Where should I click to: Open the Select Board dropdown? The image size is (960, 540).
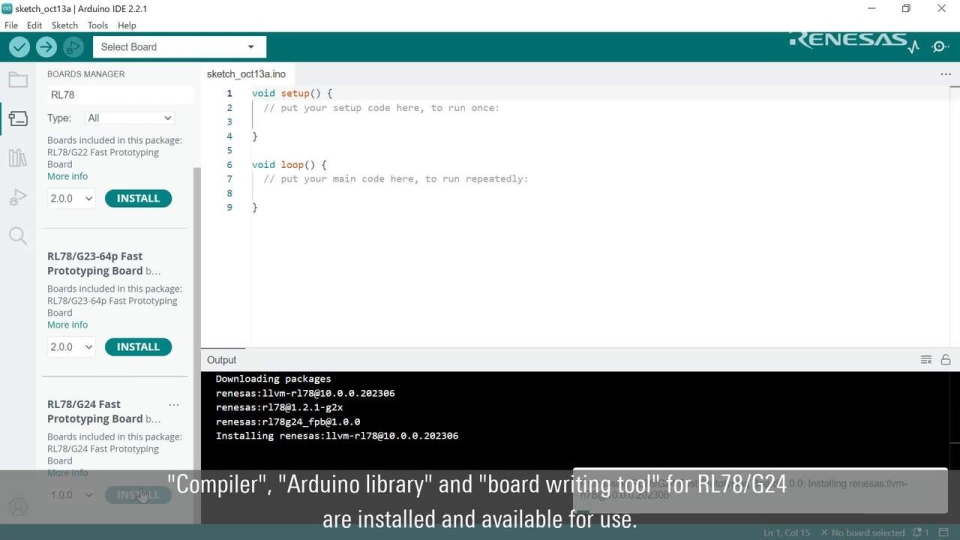(x=179, y=47)
